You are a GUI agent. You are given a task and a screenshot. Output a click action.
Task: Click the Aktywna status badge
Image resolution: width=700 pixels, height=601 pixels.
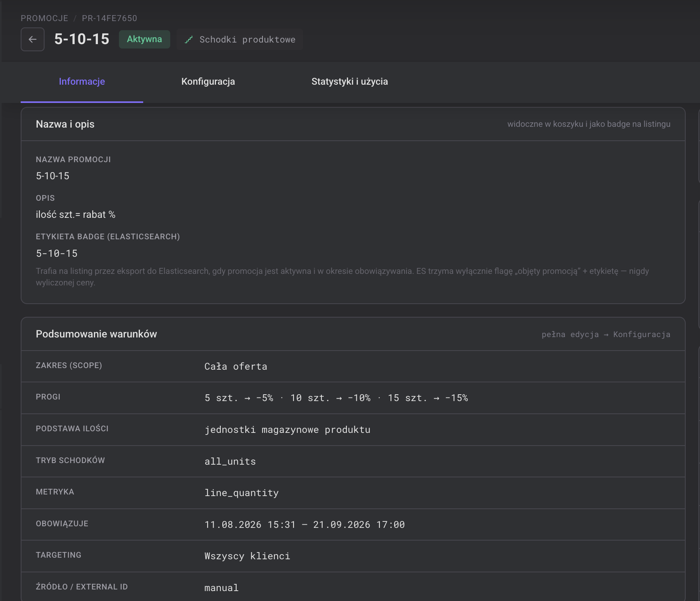[144, 39]
